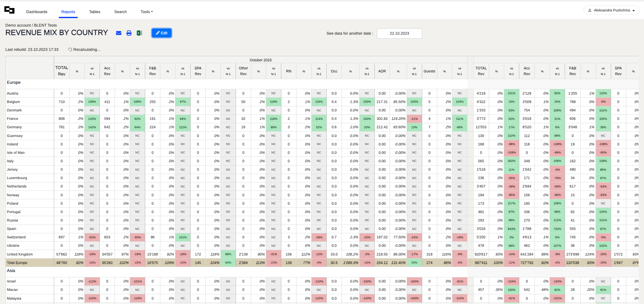Open the Dashboards tab
This screenshot has width=644, height=304.
click(x=37, y=12)
